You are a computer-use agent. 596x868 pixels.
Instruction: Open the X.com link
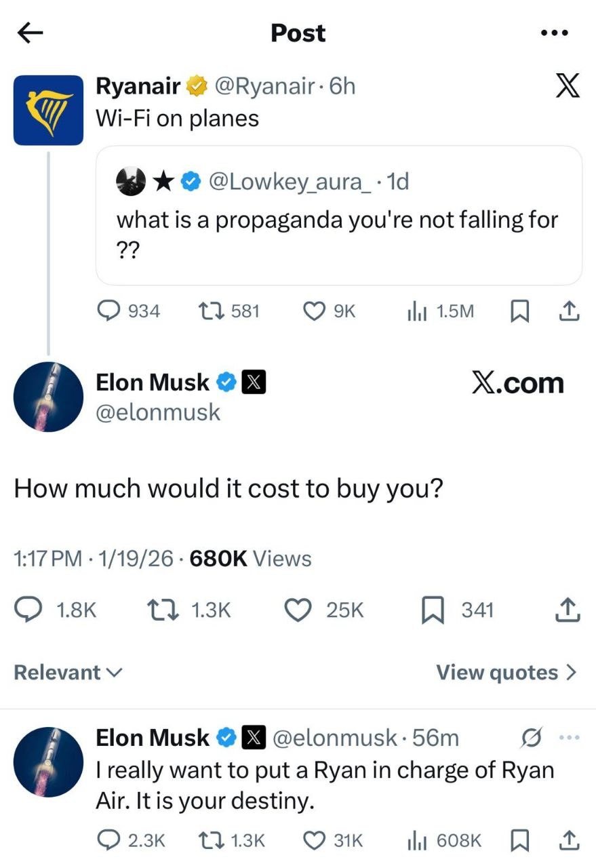pos(517,383)
